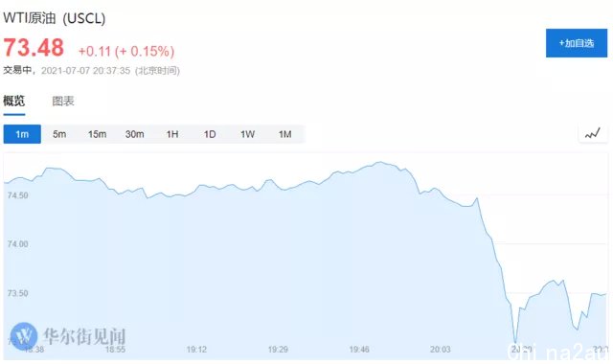
Task: Click the 73.48 current price
Action: [34, 47]
